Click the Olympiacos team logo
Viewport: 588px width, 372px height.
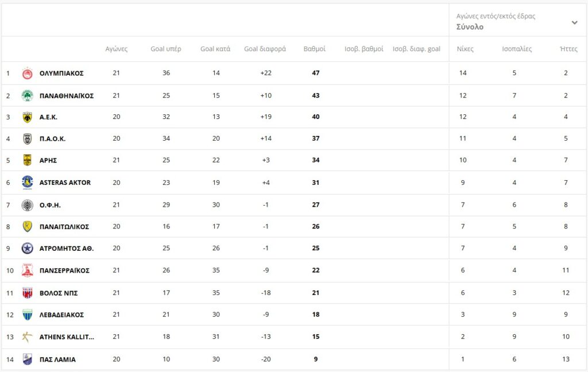click(x=28, y=73)
